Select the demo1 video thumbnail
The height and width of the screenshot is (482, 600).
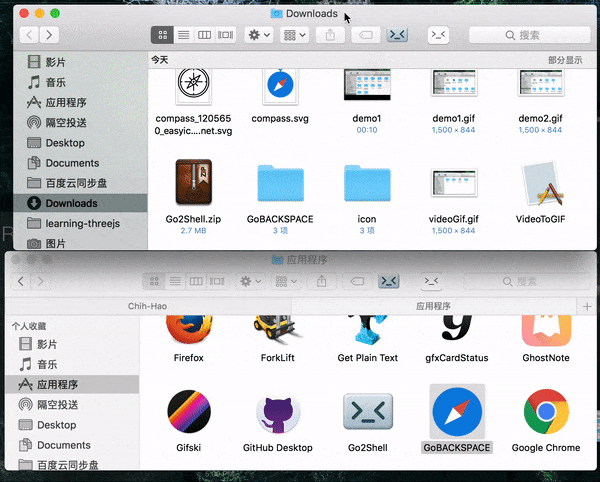[x=367, y=85]
